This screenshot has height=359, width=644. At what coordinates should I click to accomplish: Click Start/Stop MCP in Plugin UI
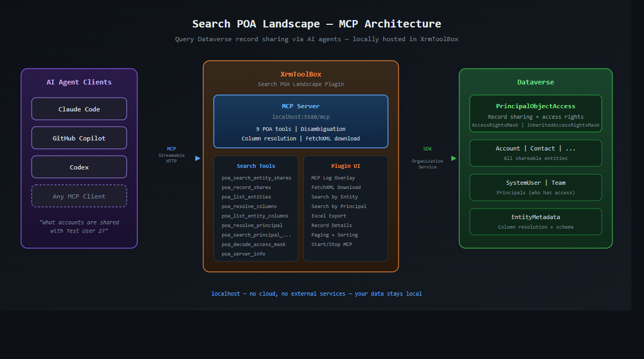pos(332,244)
